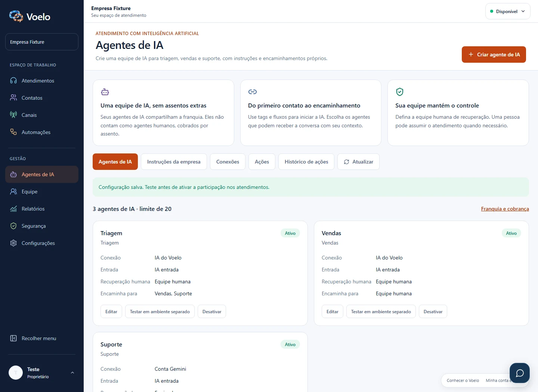
Task: Click the "Vendas, Suporte" forwarding value
Action: (x=173, y=293)
